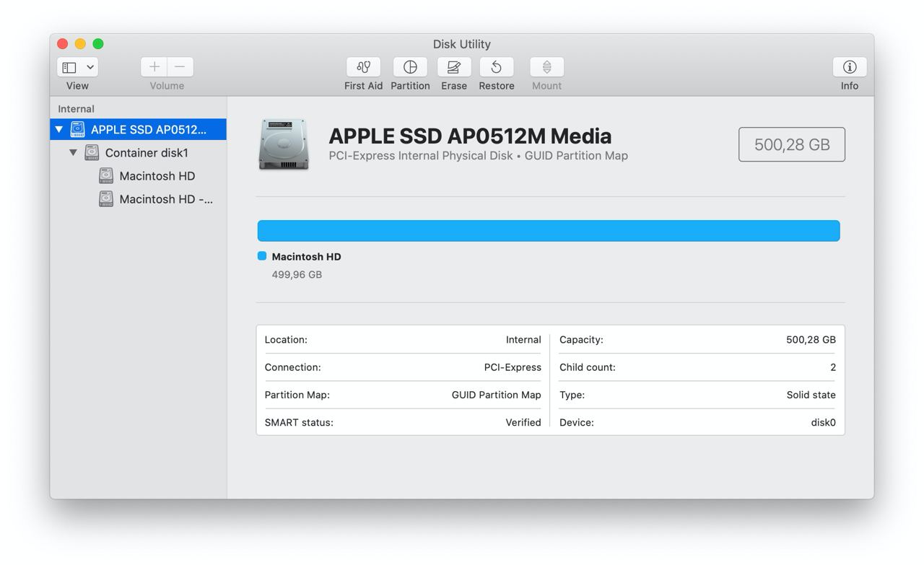Select APPLE SSD AP0512 in sidebar
Image resolution: width=924 pixels, height=565 pixels.
[138, 130]
